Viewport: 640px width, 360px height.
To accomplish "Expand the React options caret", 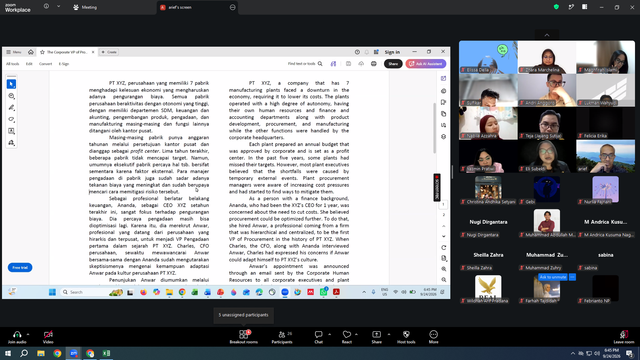I will [x=356, y=334].
